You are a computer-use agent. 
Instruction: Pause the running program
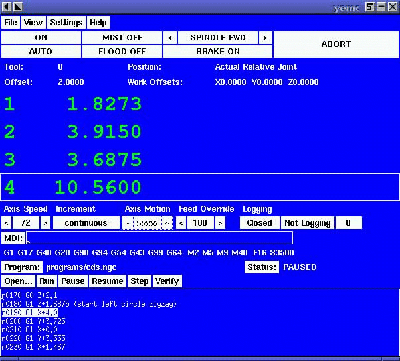coord(73,281)
